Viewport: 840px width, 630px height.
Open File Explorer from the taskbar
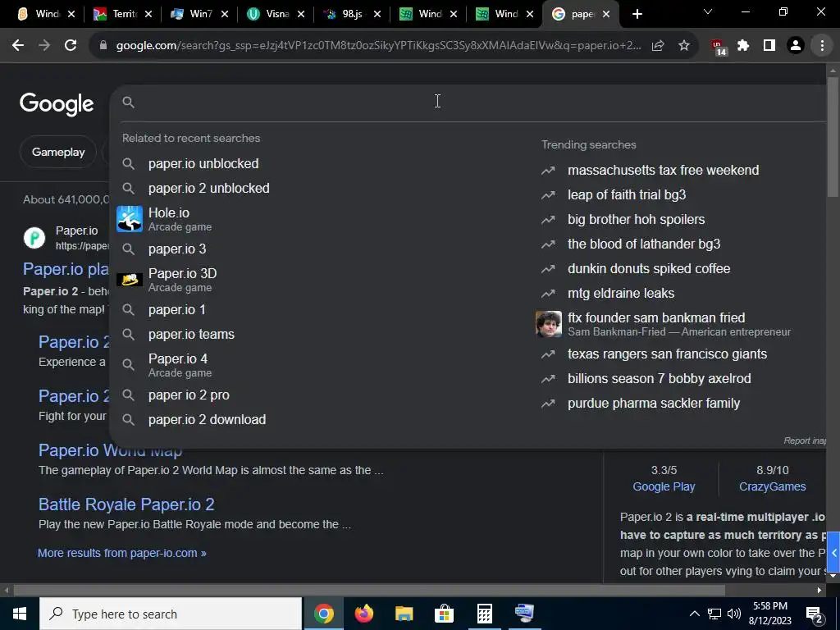[x=404, y=614]
